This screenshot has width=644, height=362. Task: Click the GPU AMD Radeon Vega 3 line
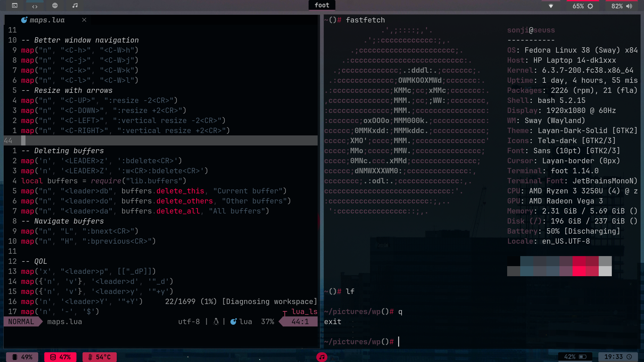pyautogui.click(x=555, y=201)
